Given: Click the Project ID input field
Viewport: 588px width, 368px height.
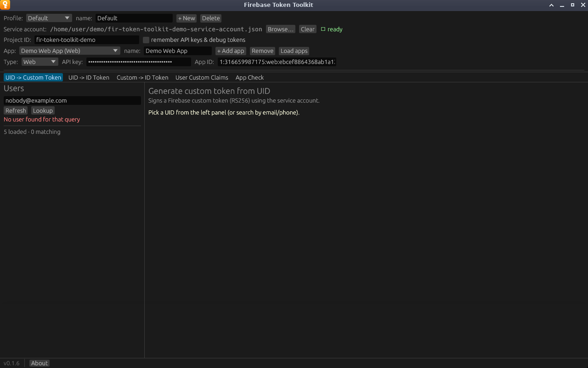Looking at the screenshot, I should coord(87,40).
